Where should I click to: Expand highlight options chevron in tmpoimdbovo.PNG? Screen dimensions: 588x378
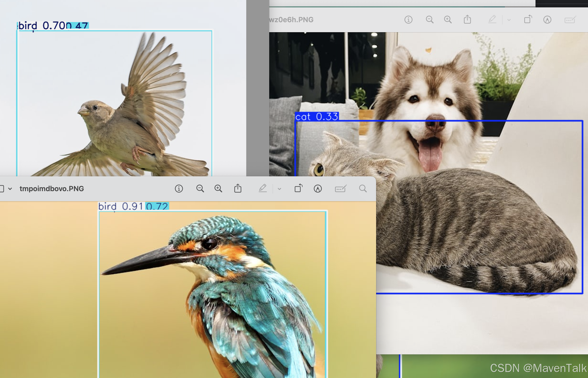(x=279, y=189)
